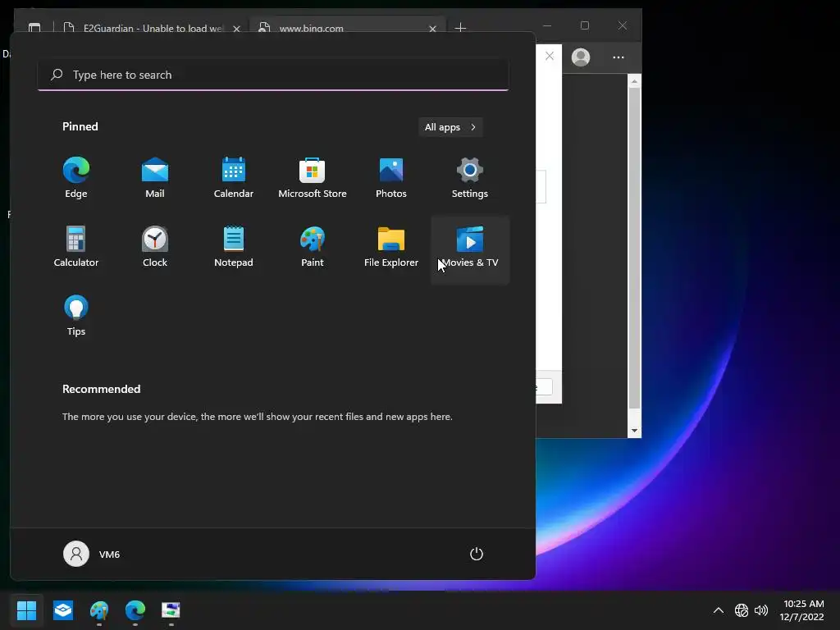Screen dimensions: 840x630
Task: Click the Type here to search field
Action: (273, 75)
